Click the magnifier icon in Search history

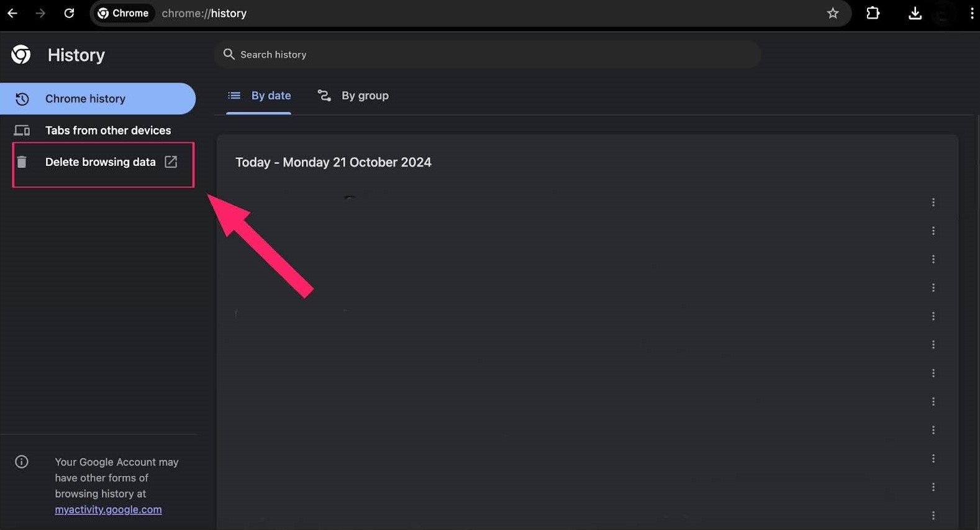[x=229, y=55]
